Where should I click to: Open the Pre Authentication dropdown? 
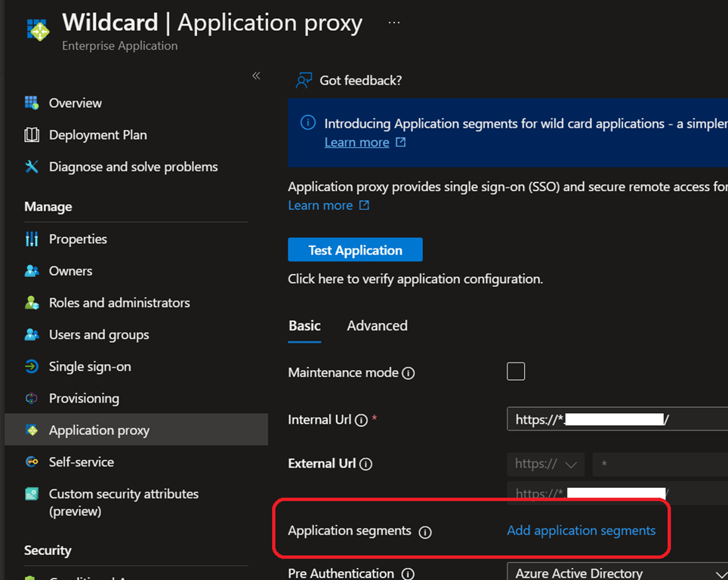pos(616,573)
